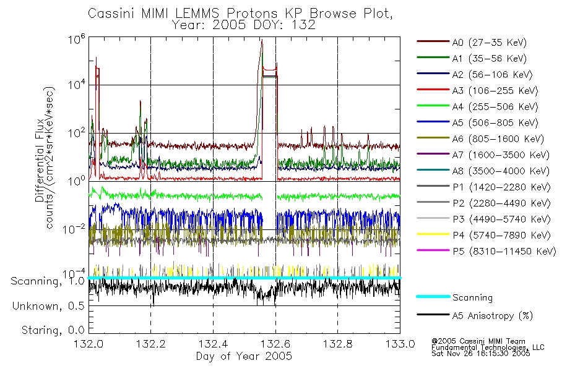
Task: Click the olive A6 legend line
Action: click(x=433, y=138)
